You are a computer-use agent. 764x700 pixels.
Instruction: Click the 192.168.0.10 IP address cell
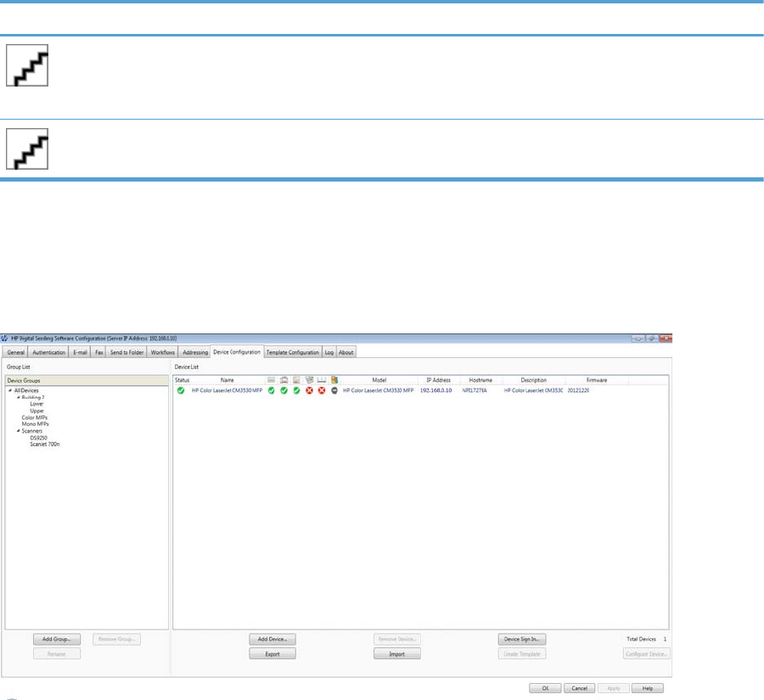(435, 390)
